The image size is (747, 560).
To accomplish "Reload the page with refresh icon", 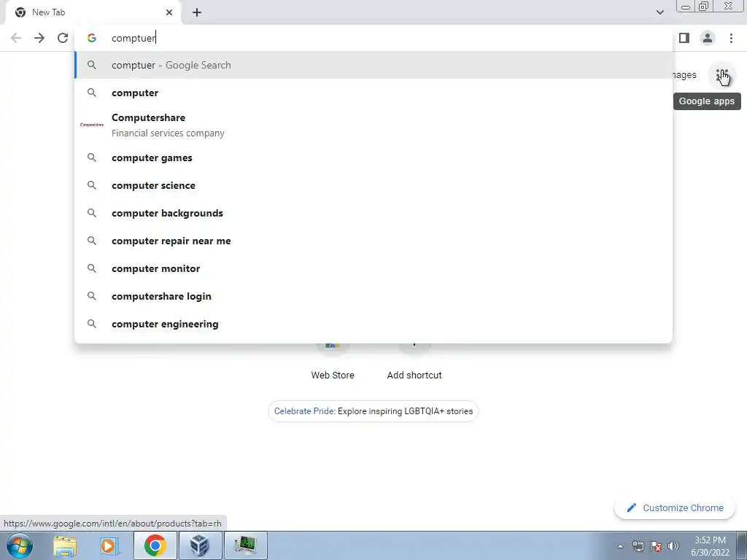I will 63,38.
